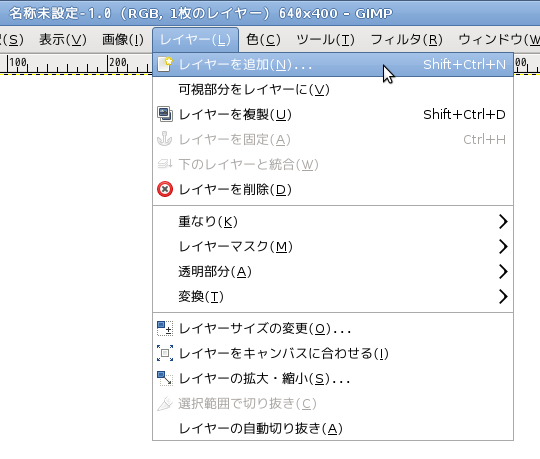Expand the レイヤーマスク(M) submenu arrow
This screenshot has height=459, width=540.
[x=503, y=247]
